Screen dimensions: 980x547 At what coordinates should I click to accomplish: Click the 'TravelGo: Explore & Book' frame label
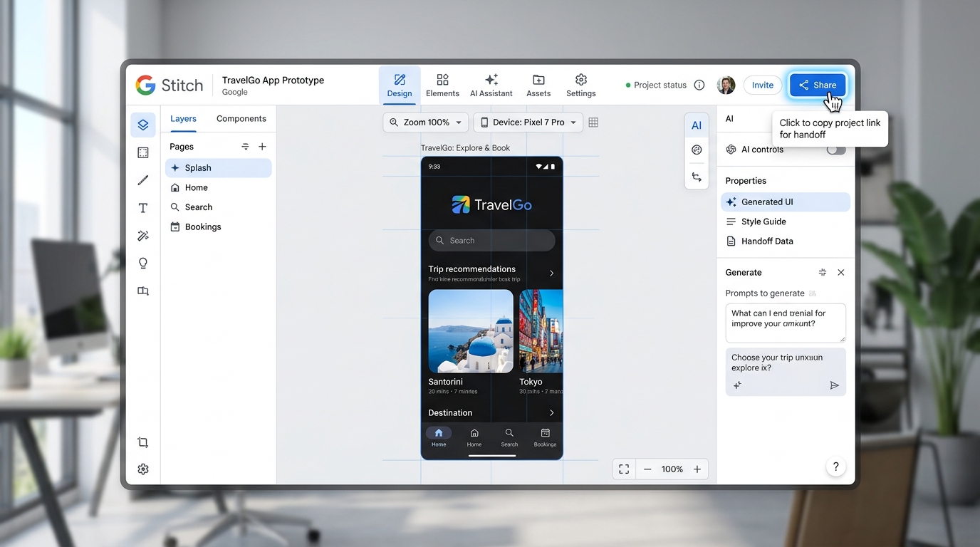tap(465, 148)
